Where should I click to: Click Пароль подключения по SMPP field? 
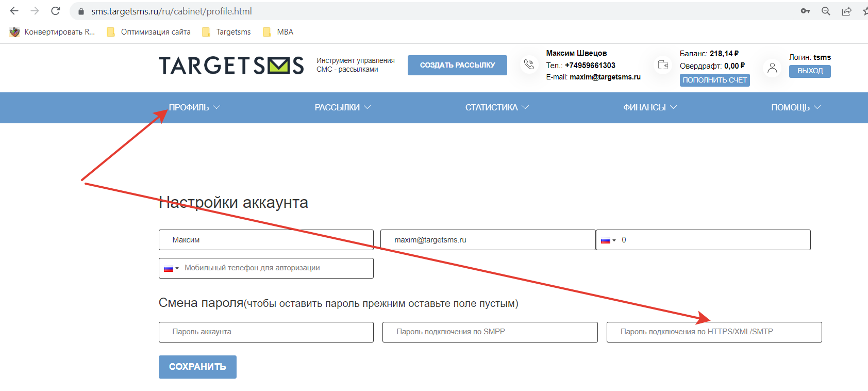pyautogui.click(x=490, y=332)
